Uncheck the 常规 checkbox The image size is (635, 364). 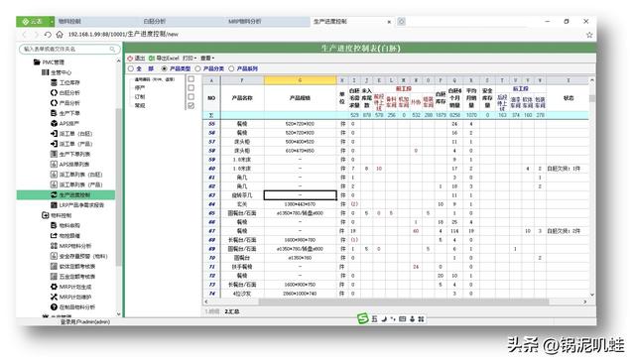point(191,106)
